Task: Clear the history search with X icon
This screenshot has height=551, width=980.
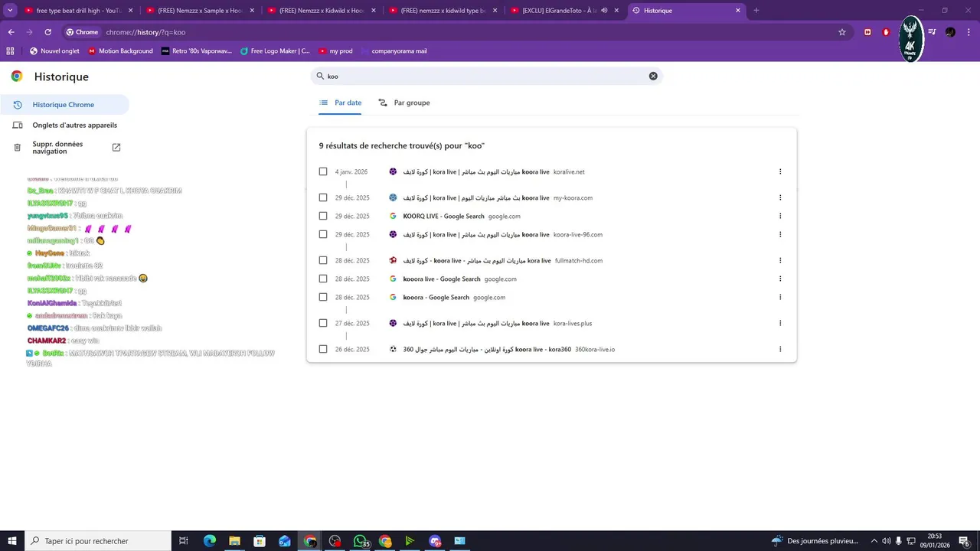Action: [653, 76]
